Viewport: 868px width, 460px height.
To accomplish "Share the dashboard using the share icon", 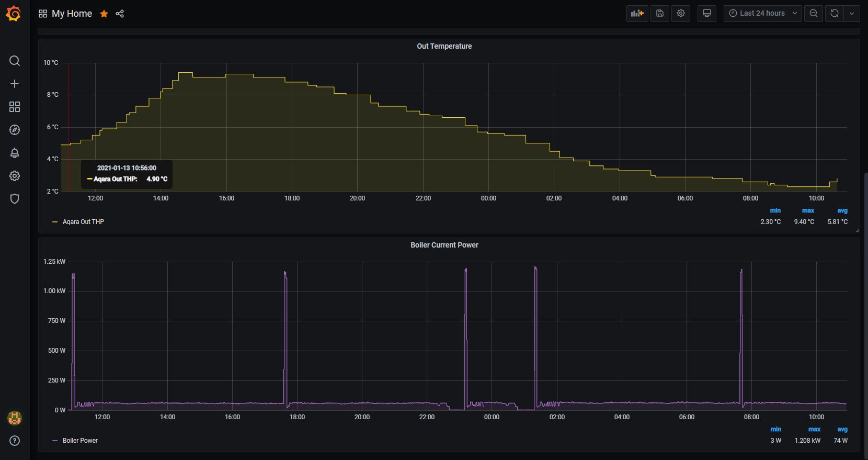I will coord(120,14).
